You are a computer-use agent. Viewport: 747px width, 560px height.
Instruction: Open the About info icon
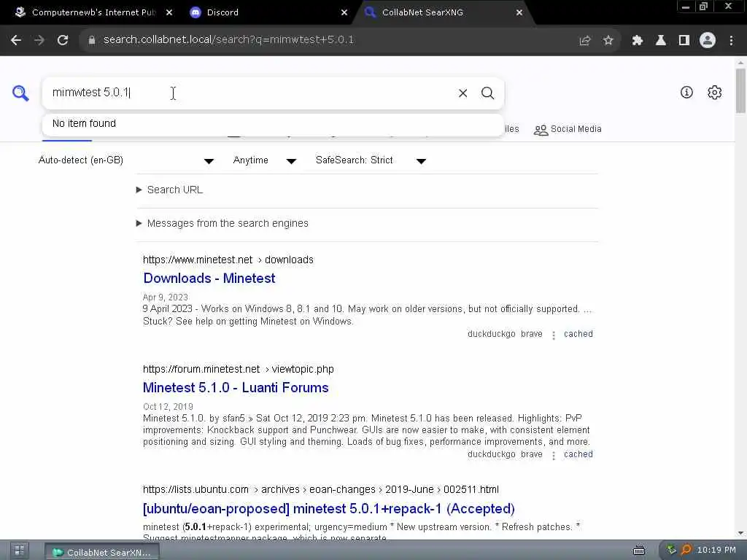(x=686, y=93)
